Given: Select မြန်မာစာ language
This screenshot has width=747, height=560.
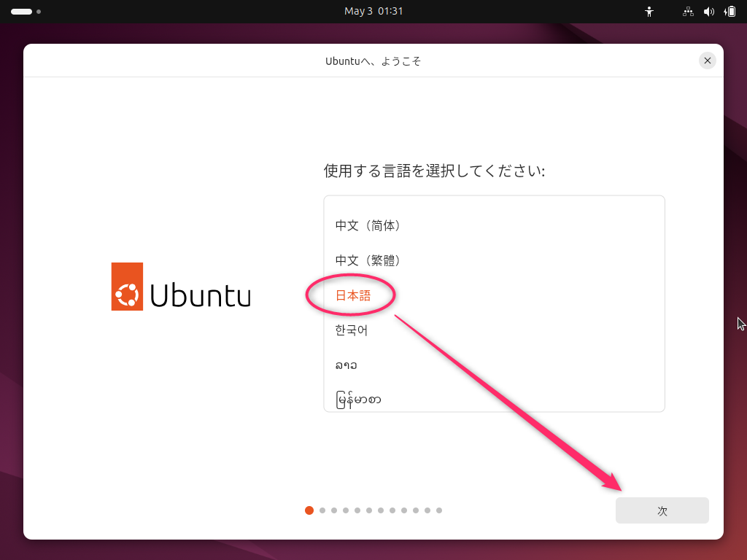Looking at the screenshot, I should pos(494,399).
